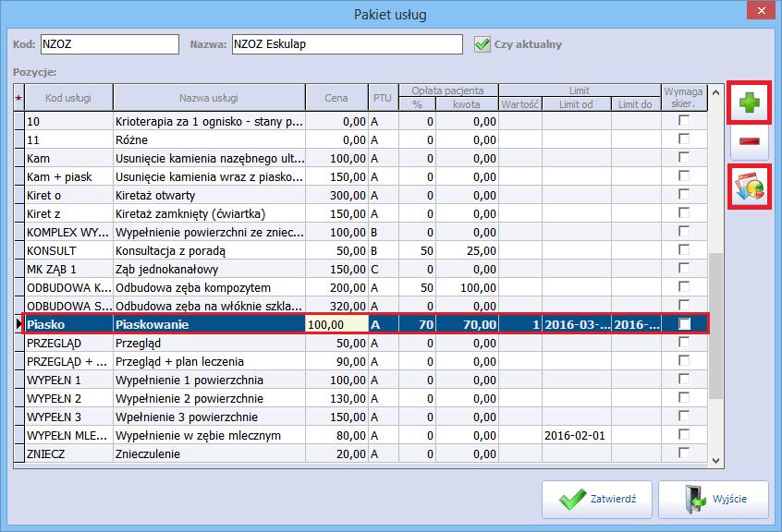Click the Nazwa field with NZOZ Eskulap
Screen dimensions: 782x532
click(348, 44)
